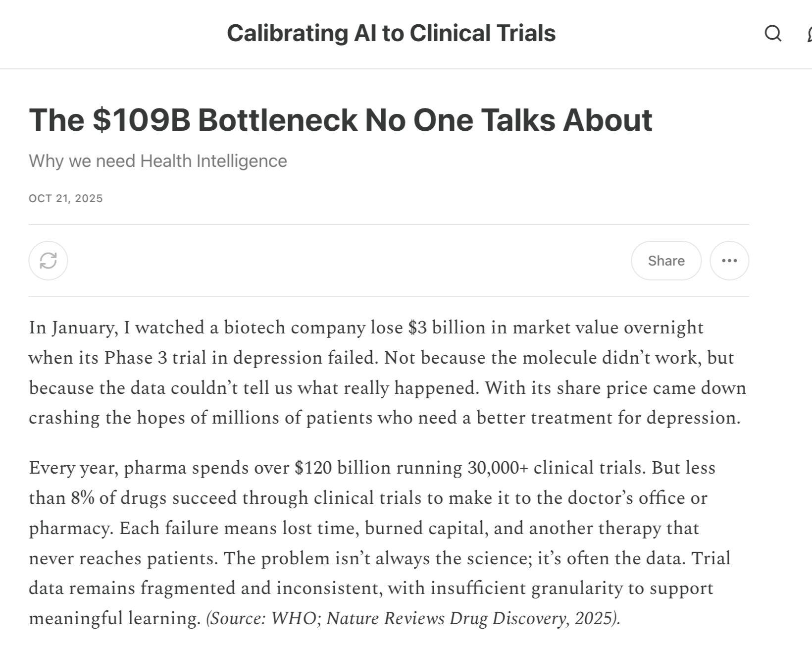Click the WHO source in the italic citation

[294, 619]
